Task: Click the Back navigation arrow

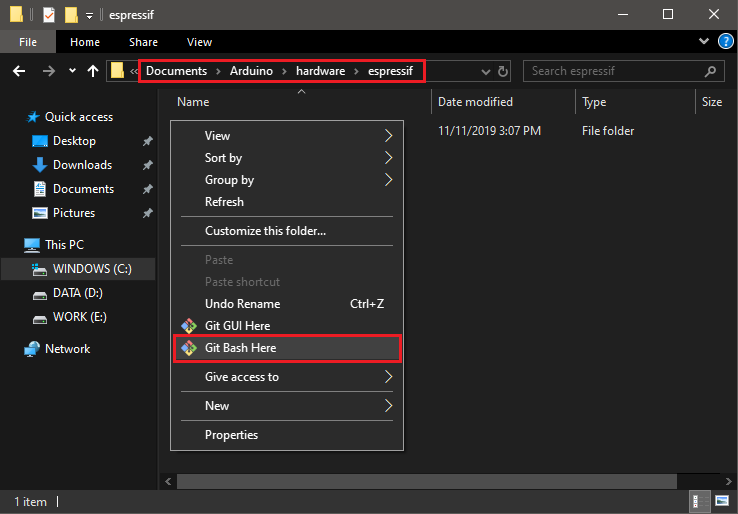Action: pyautogui.click(x=19, y=71)
